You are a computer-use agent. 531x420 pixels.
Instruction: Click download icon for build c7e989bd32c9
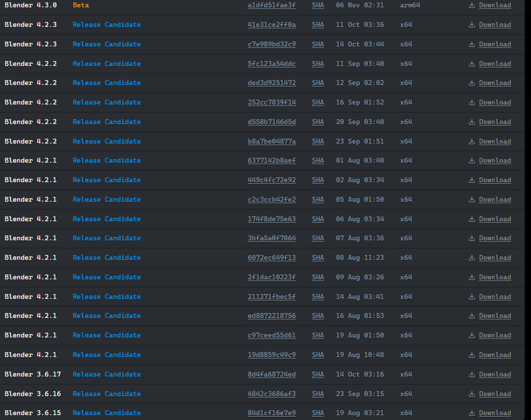472,44
